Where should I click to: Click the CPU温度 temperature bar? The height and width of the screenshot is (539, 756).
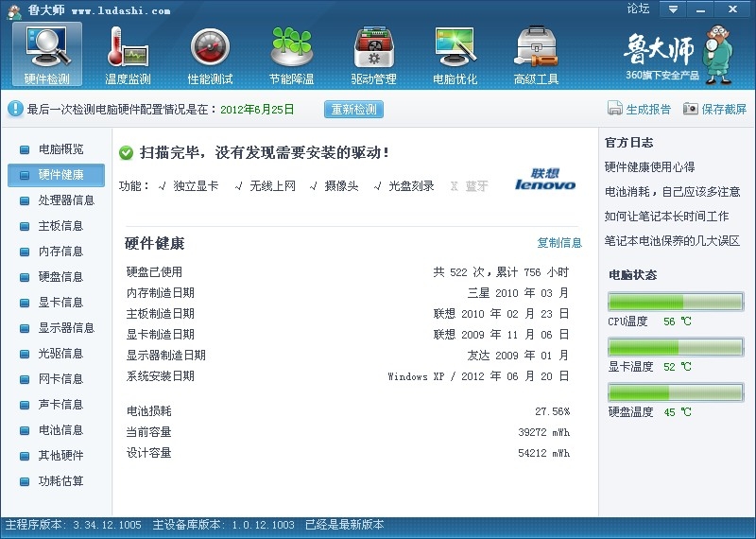click(x=675, y=302)
